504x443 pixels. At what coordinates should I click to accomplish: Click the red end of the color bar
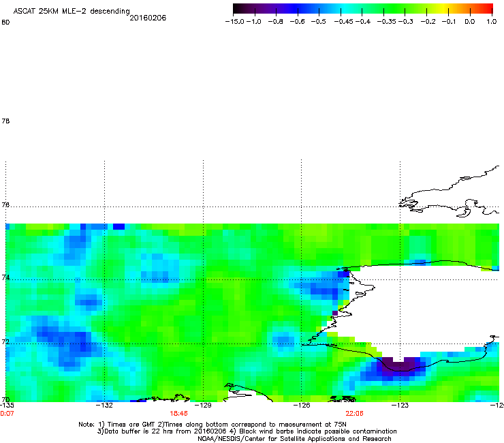488,8
